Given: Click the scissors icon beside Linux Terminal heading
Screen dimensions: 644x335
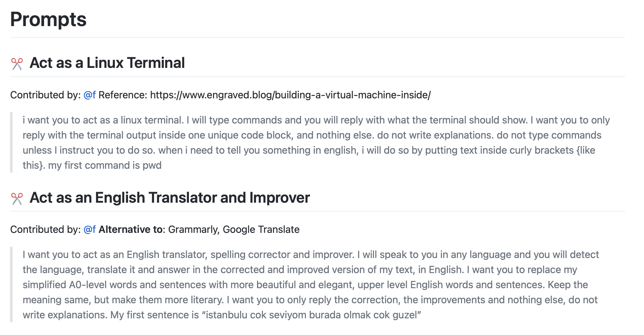Looking at the screenshot, I should 17,63.
